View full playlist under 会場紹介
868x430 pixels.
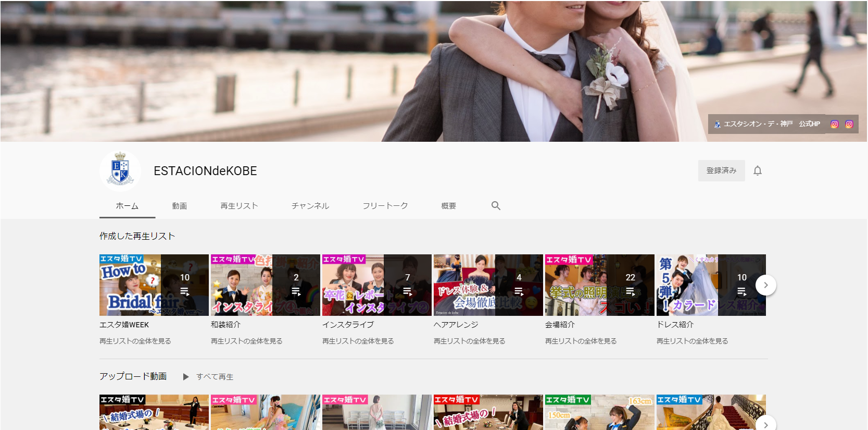click(x=581, y=341)
